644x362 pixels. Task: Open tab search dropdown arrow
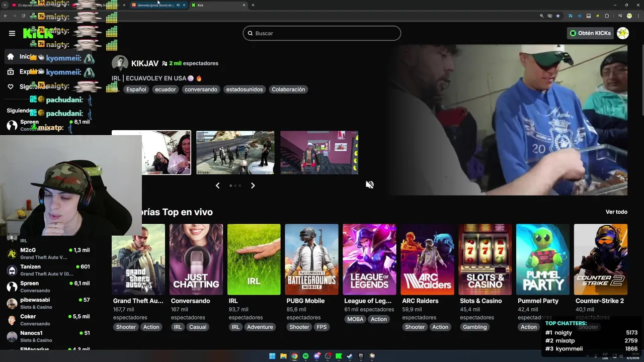click(5, 5)
